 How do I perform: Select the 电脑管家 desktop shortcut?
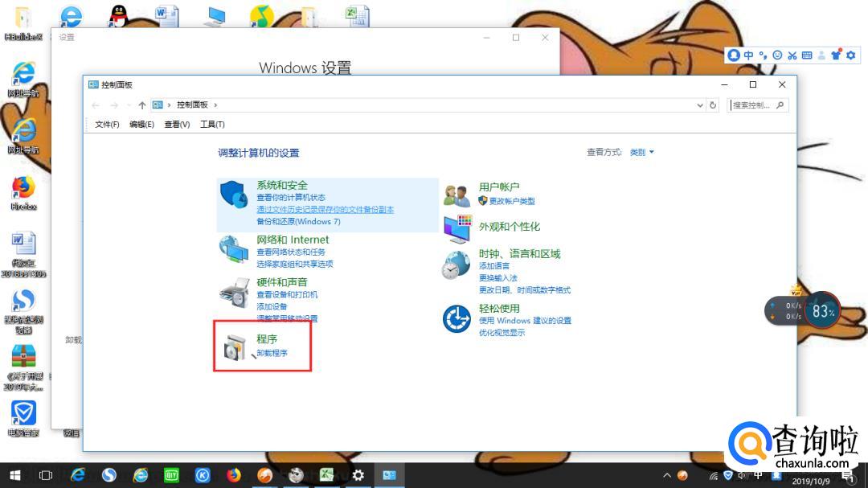(x=23, y=418)
